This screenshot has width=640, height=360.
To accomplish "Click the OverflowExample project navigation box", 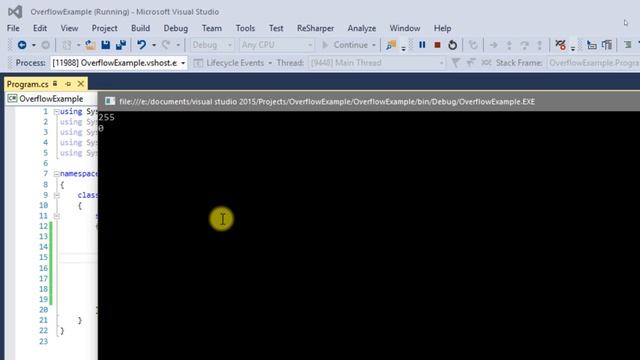I will [x=51, y=99].
